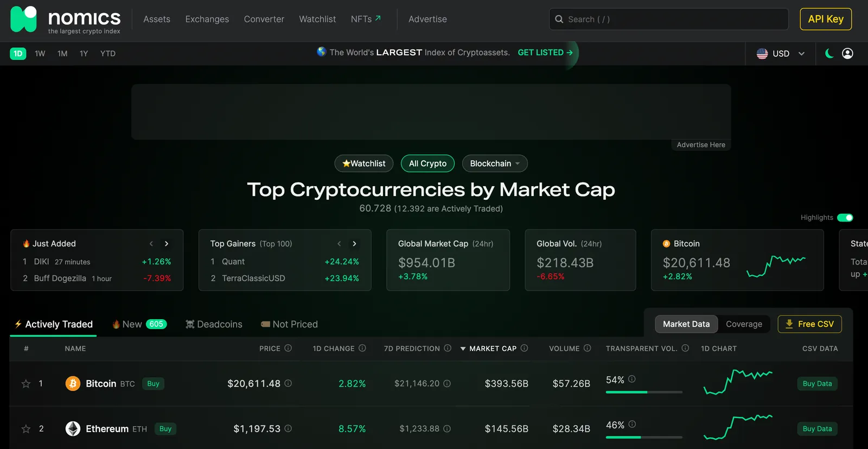Next arrow in Top Gainers card

point(354,244)
